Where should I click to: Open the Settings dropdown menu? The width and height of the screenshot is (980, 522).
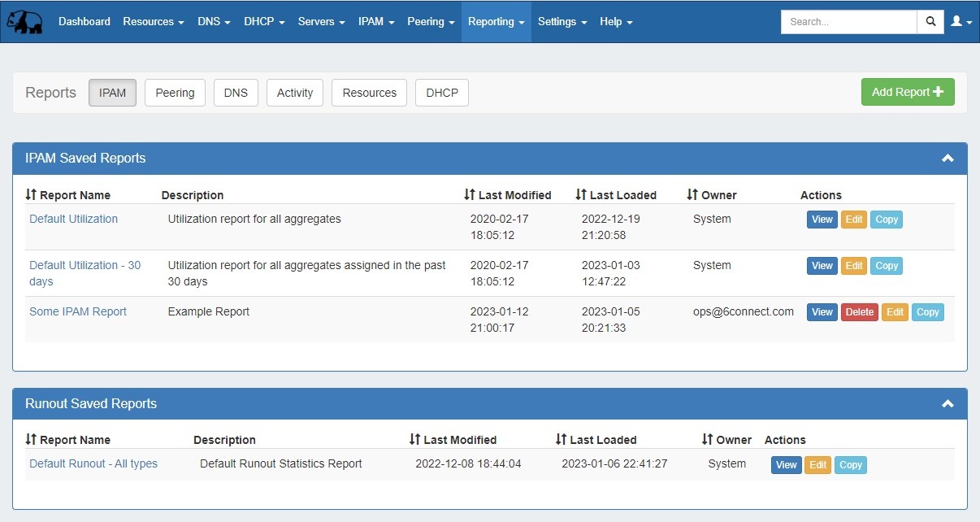pyautogui.click(x=562, y=22)
